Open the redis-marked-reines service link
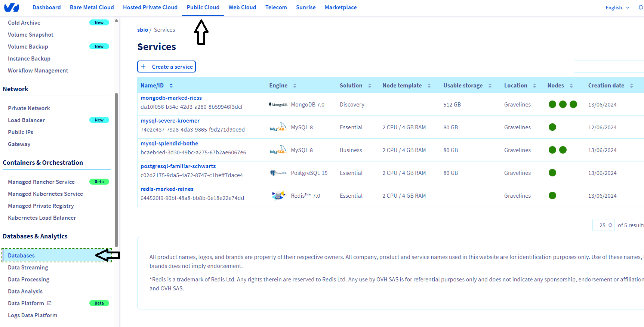644x327 pixels. [x=167, y=189]
